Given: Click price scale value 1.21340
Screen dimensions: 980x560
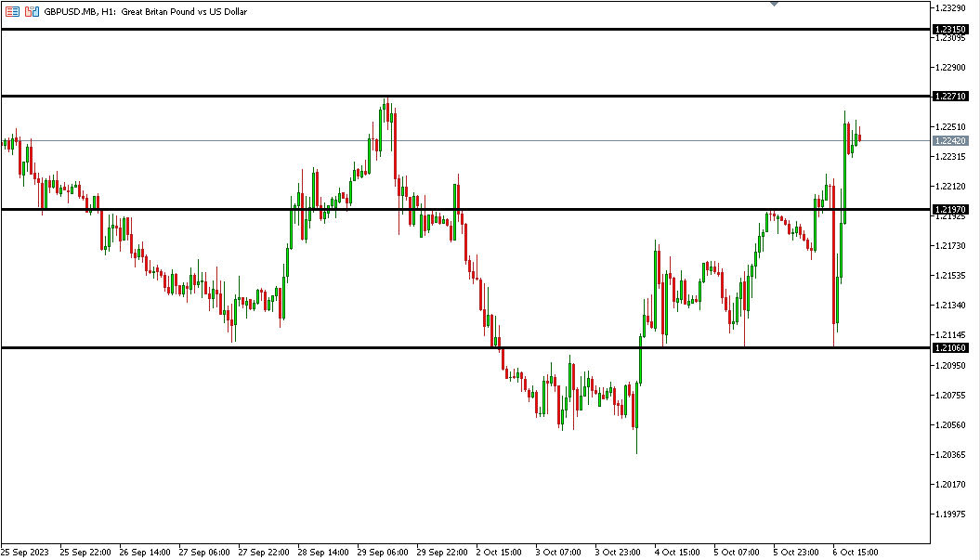Looking at the screenshot, I should tap(950, 306).
